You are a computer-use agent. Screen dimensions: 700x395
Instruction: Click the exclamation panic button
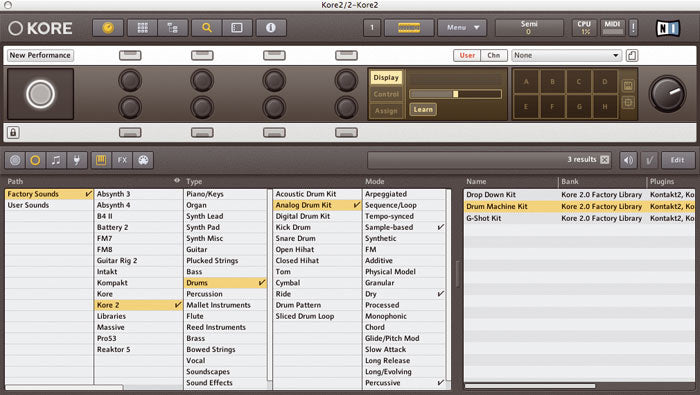(633, 28)
